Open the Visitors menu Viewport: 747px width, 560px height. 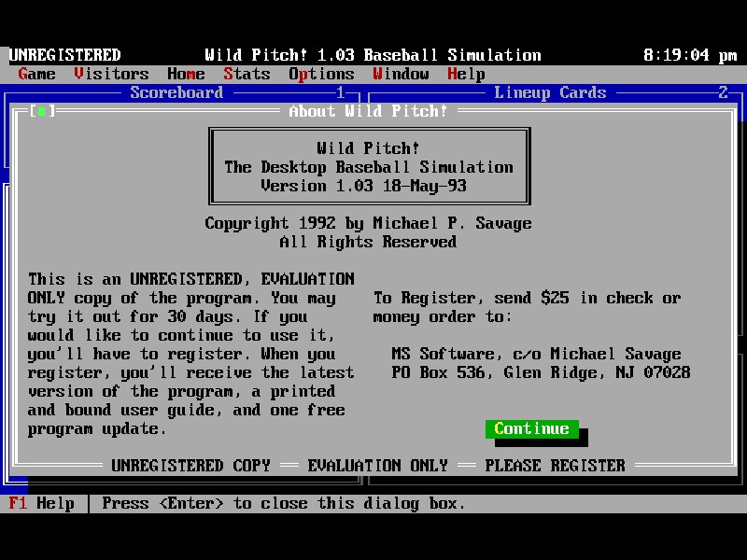coord(111,74)
